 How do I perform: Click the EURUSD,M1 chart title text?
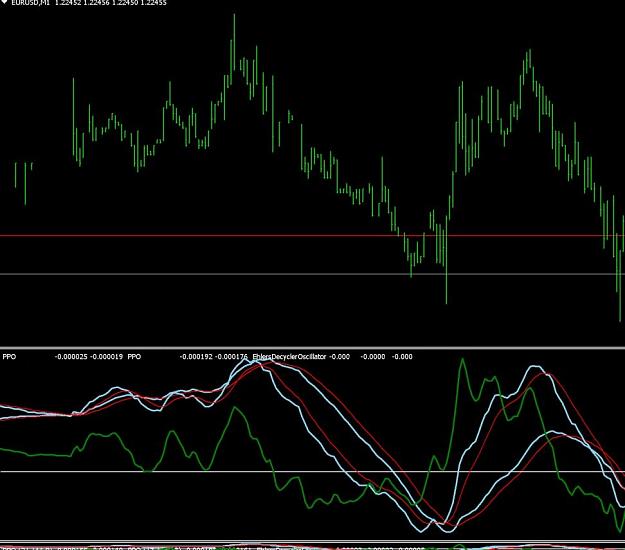tap(30, 2)
